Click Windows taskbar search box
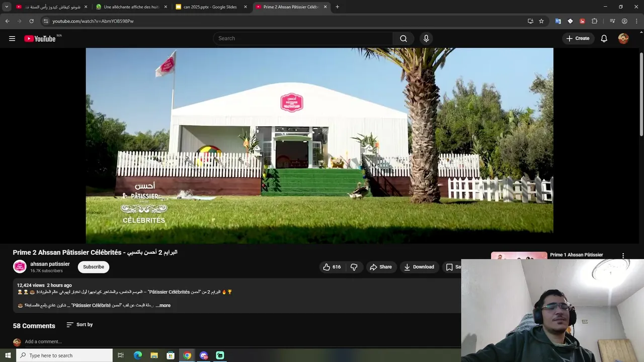644x362 pixels. pyautogui.click(x=64, y=355)
